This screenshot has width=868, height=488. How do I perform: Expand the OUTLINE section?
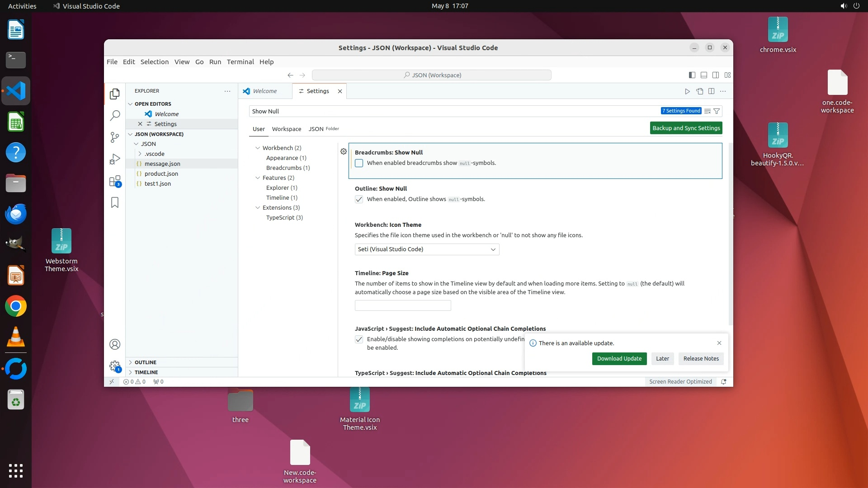(145, 362)
